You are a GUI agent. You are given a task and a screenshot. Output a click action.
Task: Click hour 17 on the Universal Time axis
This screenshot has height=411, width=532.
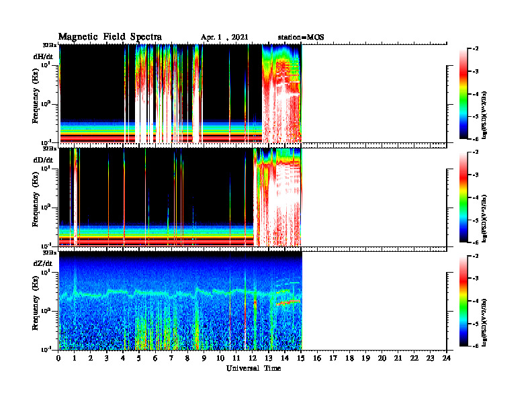333,358
